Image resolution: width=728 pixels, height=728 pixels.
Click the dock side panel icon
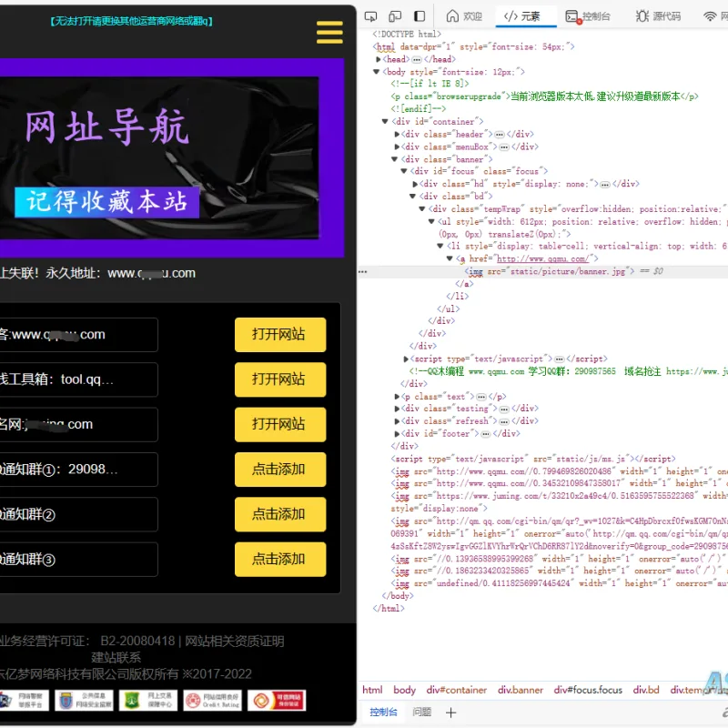click(x=420, y=16)
